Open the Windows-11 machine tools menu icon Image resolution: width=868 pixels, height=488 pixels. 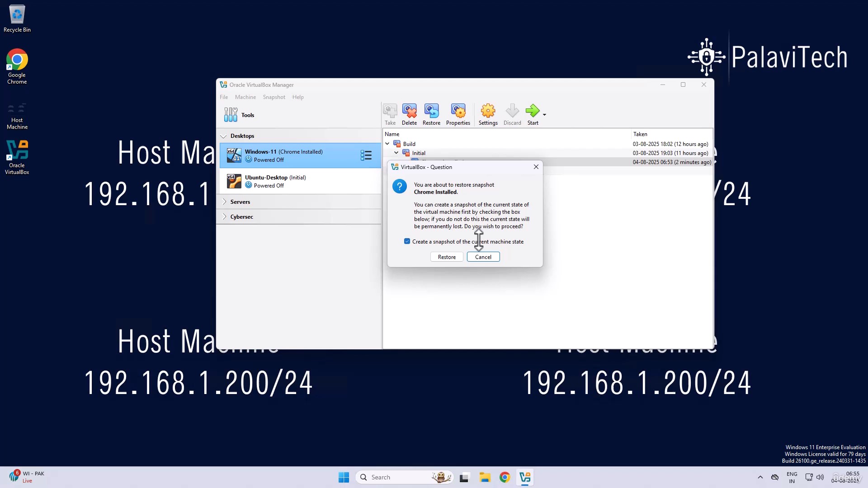tap(366, 155)
